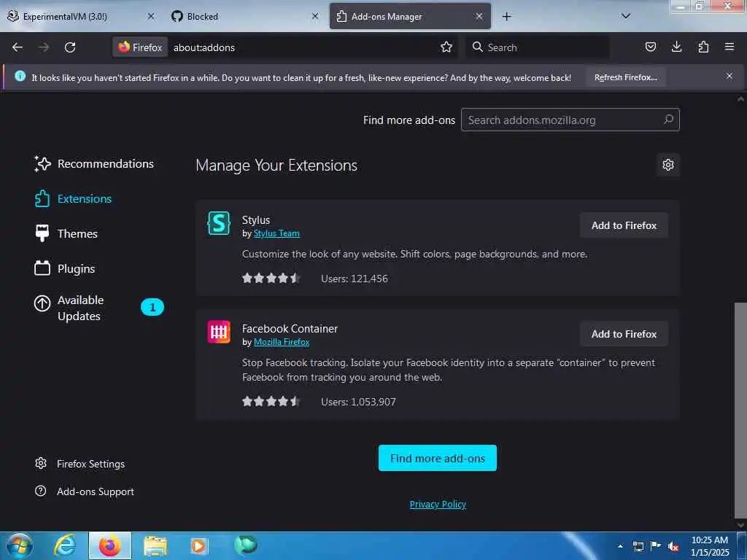Viewport: 747px width, 560px height.
Task: Click the Facebook Container star rating
Action: (271, 402)
